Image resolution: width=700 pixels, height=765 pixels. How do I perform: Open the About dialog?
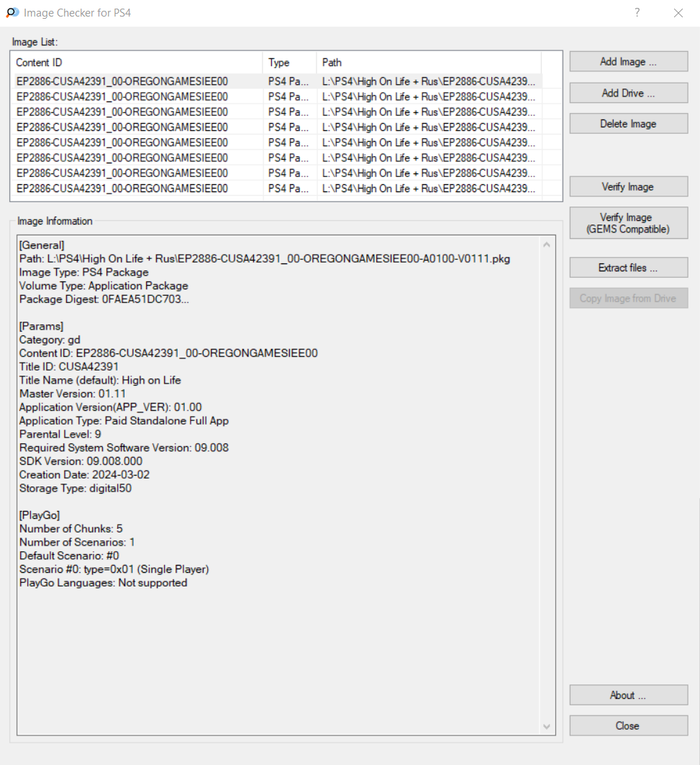[x=628, y=695]
